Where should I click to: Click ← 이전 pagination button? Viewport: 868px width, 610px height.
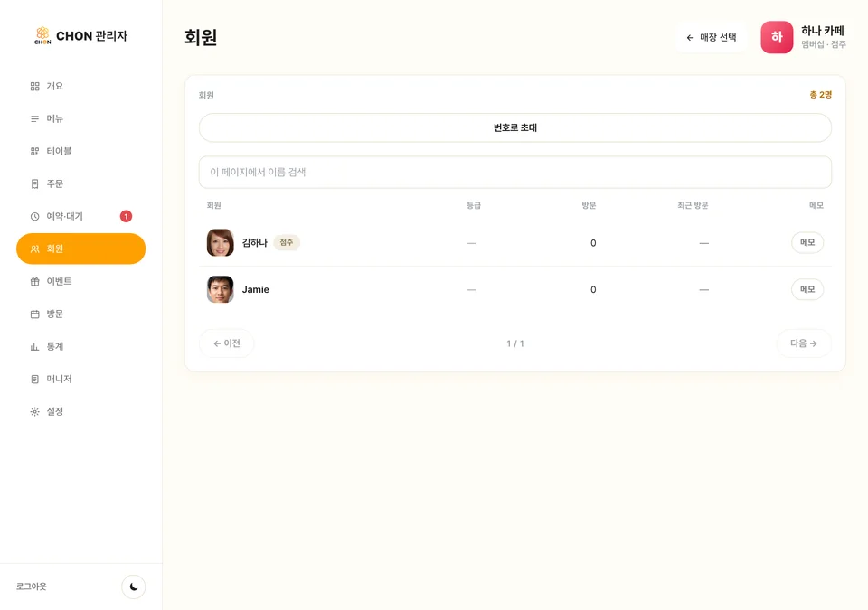point(226,343)
